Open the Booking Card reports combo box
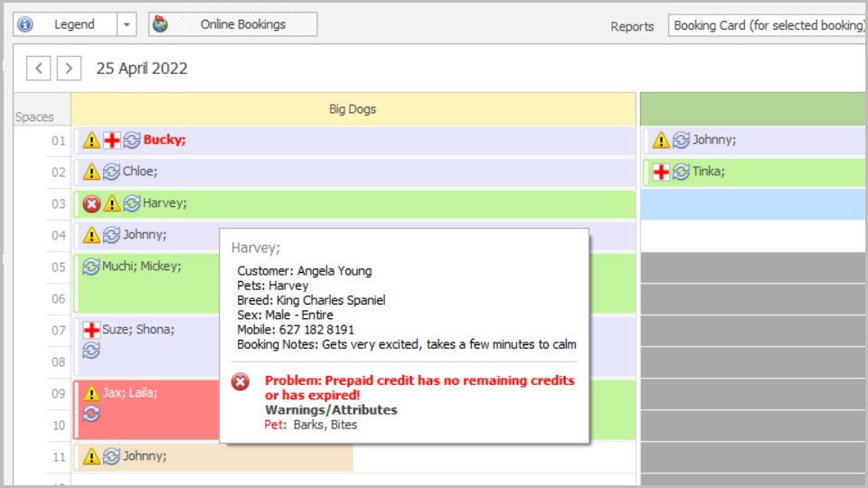This screenshot has width=868, height=488. pos(768,25)
